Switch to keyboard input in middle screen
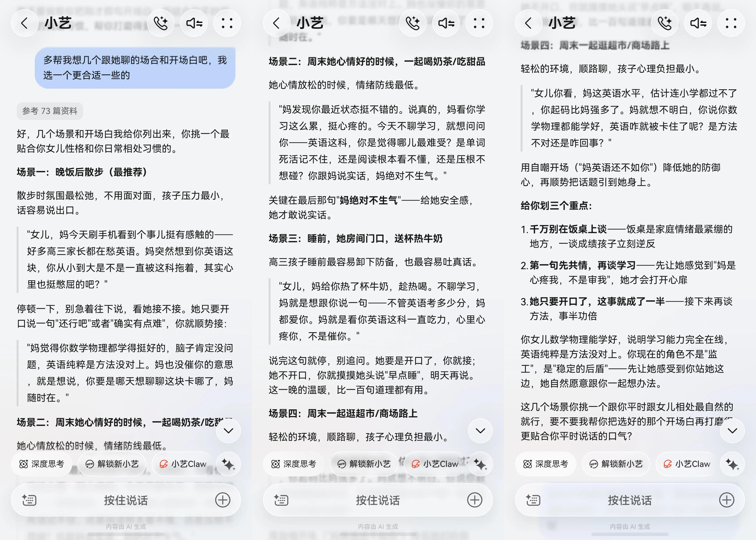The image size is (756, 540). [281, 500]
